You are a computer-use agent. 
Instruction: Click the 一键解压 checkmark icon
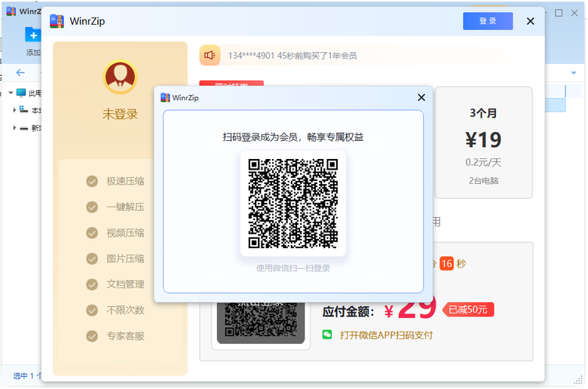click(92, 207)
